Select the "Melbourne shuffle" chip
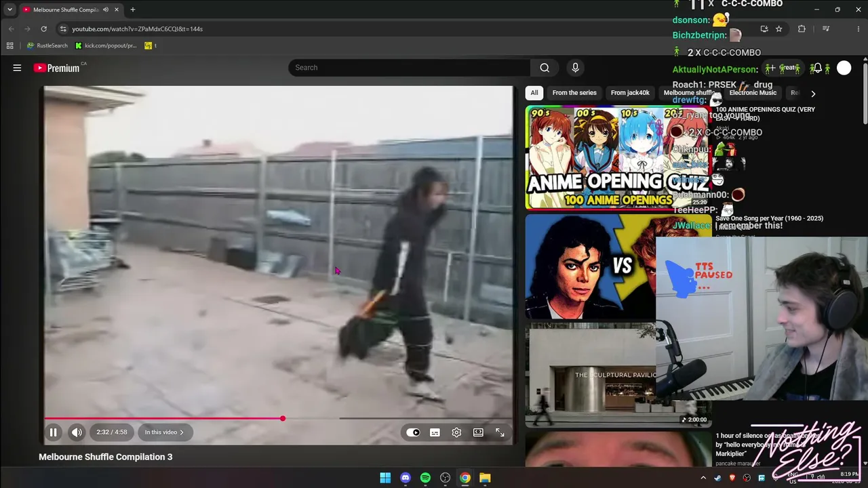This screenshot has width=868, height=488. [x=690, y=93]
